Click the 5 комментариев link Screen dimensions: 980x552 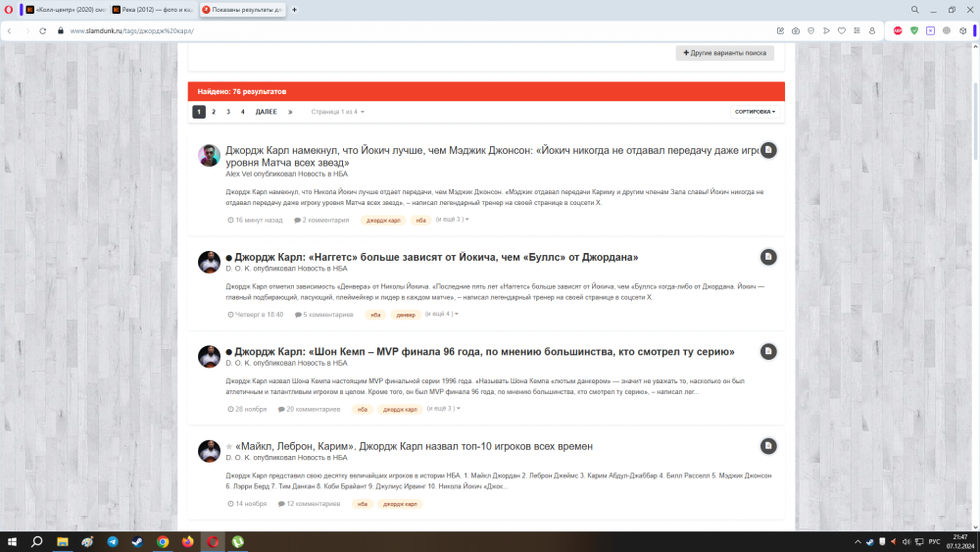pyautogui.click(x=323, y=315)
